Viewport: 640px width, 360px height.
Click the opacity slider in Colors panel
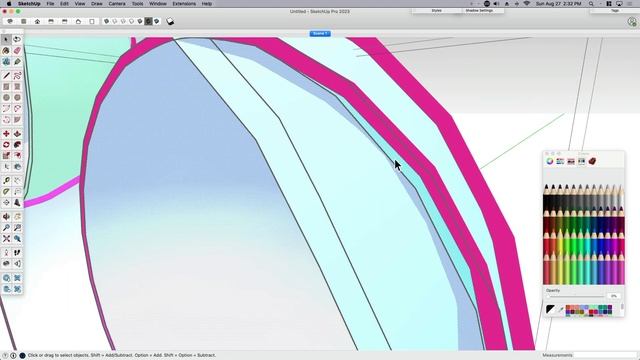(x=575, y=296)
